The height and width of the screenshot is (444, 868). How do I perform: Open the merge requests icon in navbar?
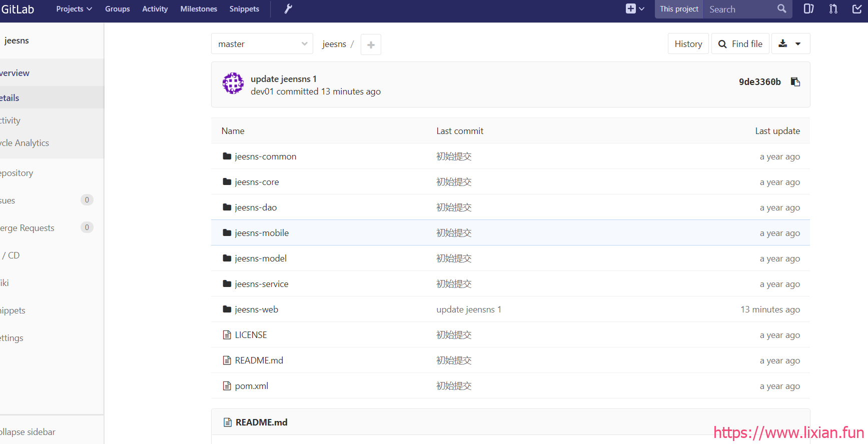click(x=833, y=9)
